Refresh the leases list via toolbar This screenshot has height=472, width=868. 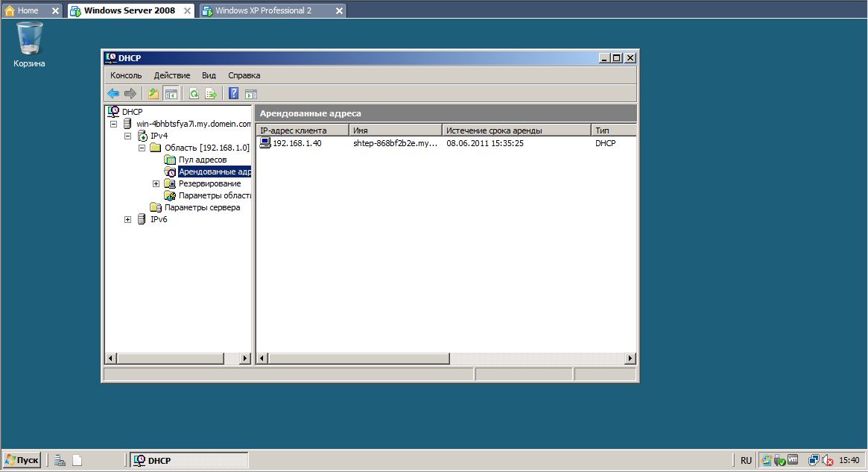(x=194, y=94)
